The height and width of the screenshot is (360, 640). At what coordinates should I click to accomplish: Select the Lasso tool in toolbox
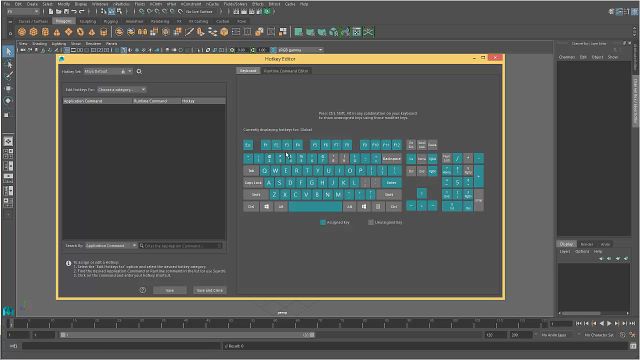pos(8,64)
